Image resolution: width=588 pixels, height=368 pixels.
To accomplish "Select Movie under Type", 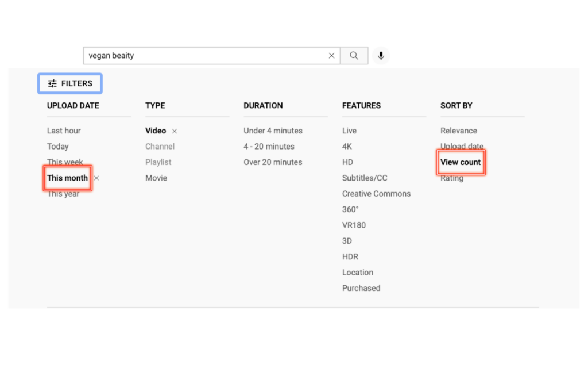I will pos(156,178).
